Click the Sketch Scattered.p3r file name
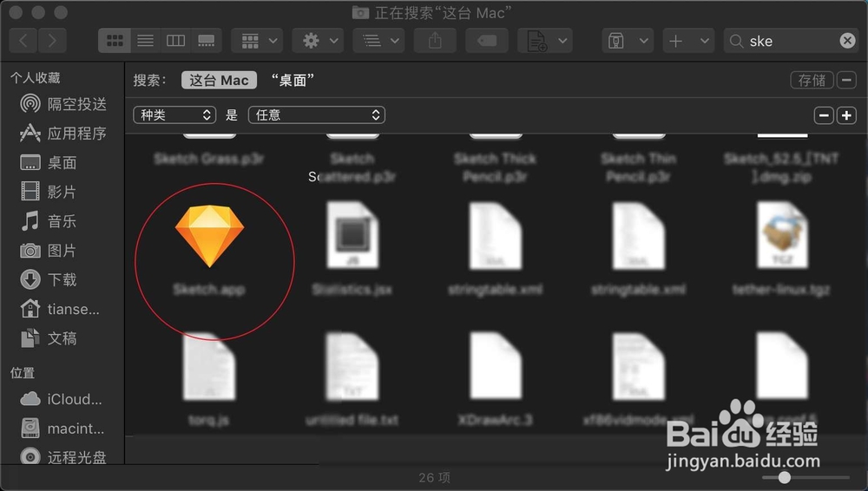Screen dimensions: 868x491 tap(352, 167)
